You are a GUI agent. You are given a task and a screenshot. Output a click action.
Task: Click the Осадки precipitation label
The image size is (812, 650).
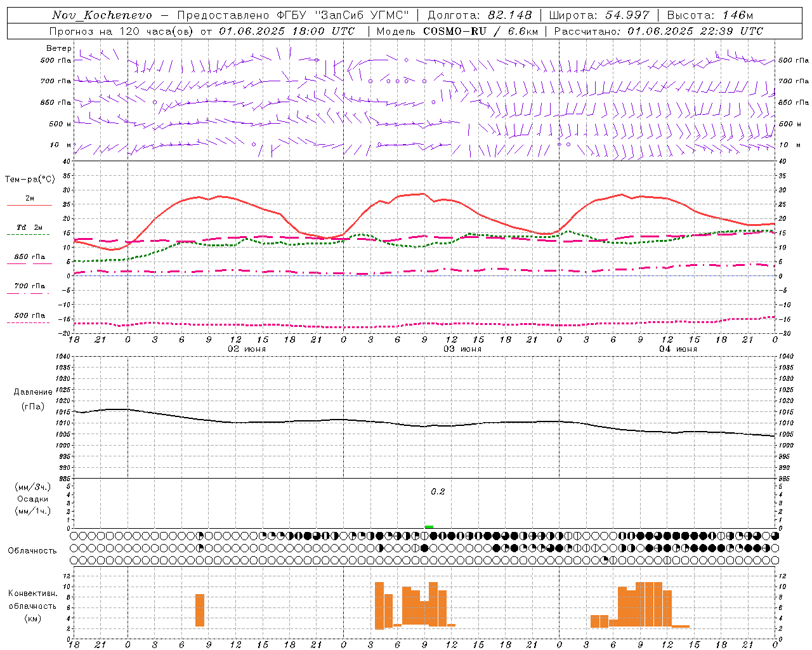pyautogui.click(x=33, y=499)
